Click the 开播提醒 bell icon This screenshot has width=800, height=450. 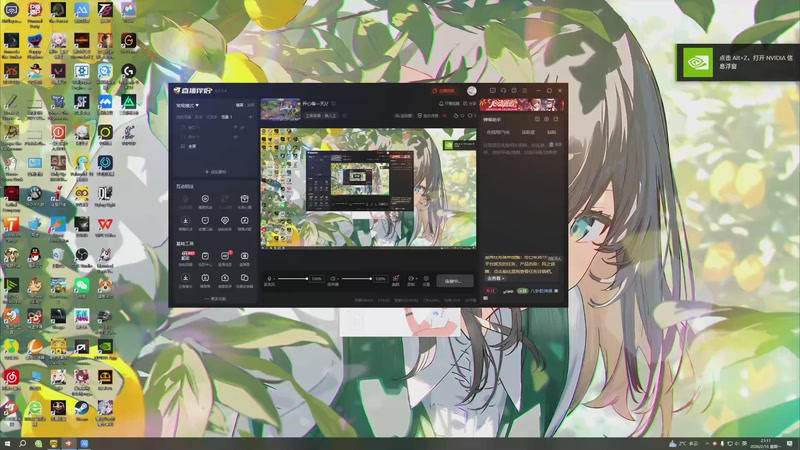click(x=441, y=104)
